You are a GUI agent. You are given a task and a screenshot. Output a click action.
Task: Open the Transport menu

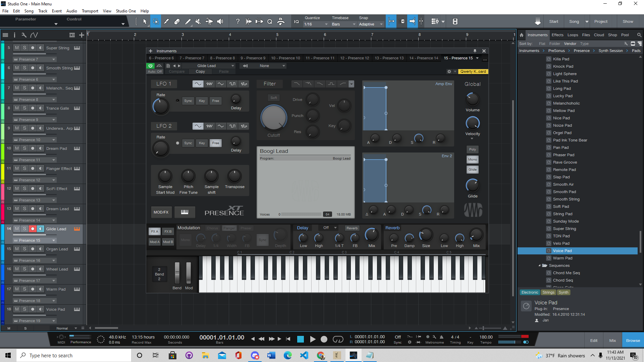pos(90,11)
